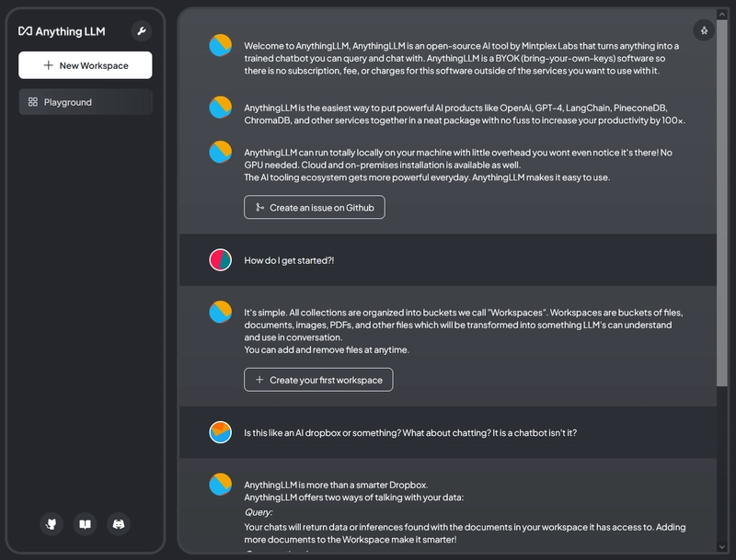Open the documentation book icon
Image resolution: width=736 pixels, height=560 pixels.
coord(85,524)
